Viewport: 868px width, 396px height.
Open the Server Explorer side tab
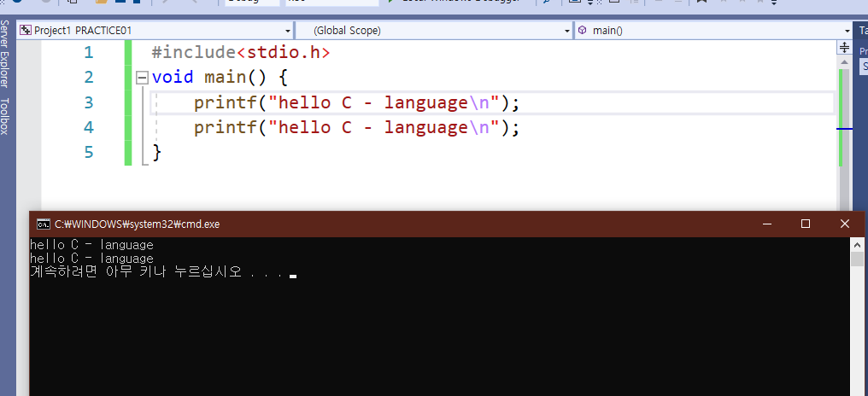pyautogui.click(x=5, y=54)
